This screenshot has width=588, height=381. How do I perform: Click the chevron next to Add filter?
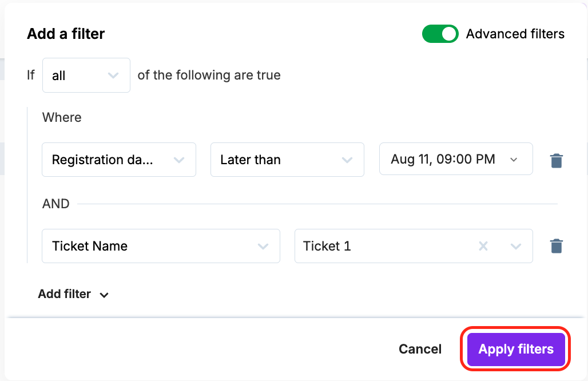[x=104, y=295]
